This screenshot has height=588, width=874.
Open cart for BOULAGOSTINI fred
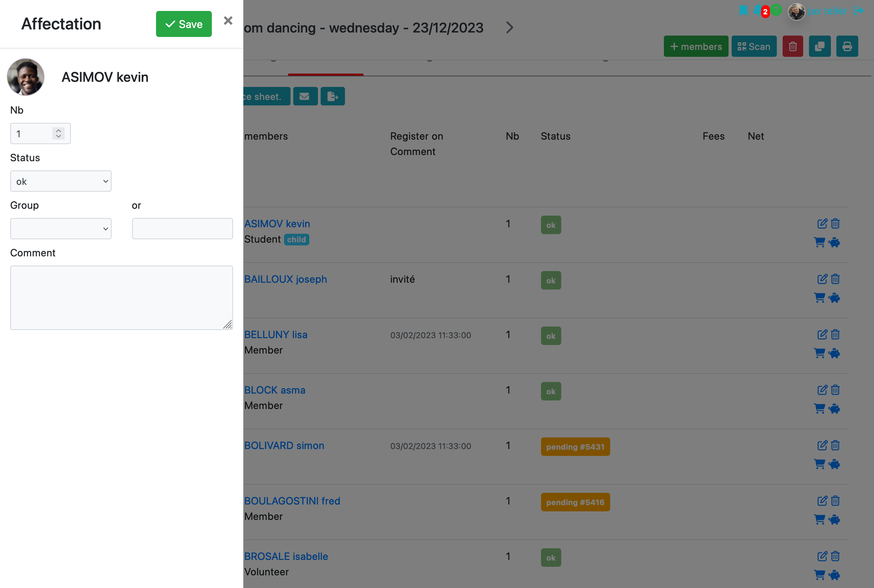819,520
